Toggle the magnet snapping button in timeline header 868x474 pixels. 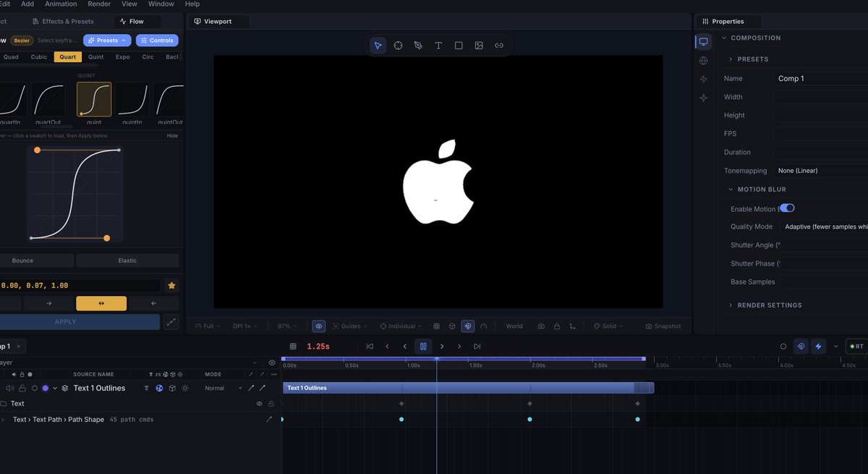click(801, 347)
